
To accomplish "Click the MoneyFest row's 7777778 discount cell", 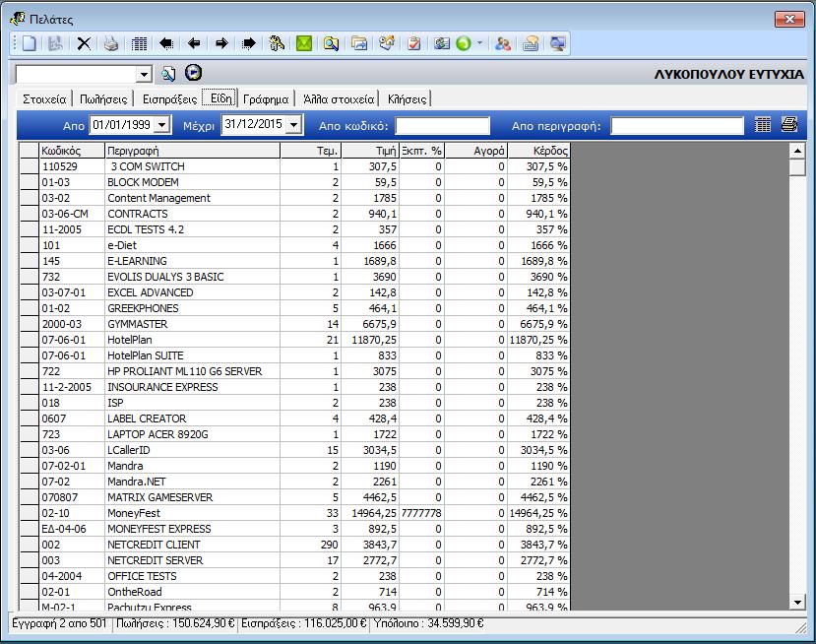I will pyautogui.click(x=421, y=513).
